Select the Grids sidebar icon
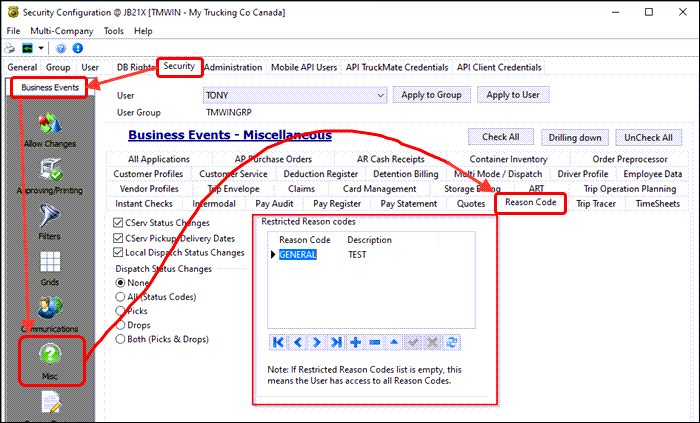 click(x=47, y=264)
